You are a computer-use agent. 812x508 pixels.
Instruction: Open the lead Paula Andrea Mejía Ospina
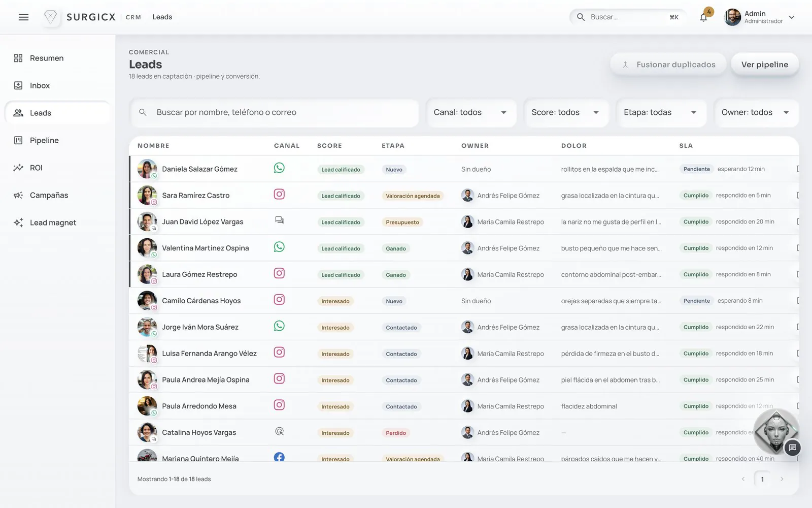pyautogui.click(x=206, y=380)
